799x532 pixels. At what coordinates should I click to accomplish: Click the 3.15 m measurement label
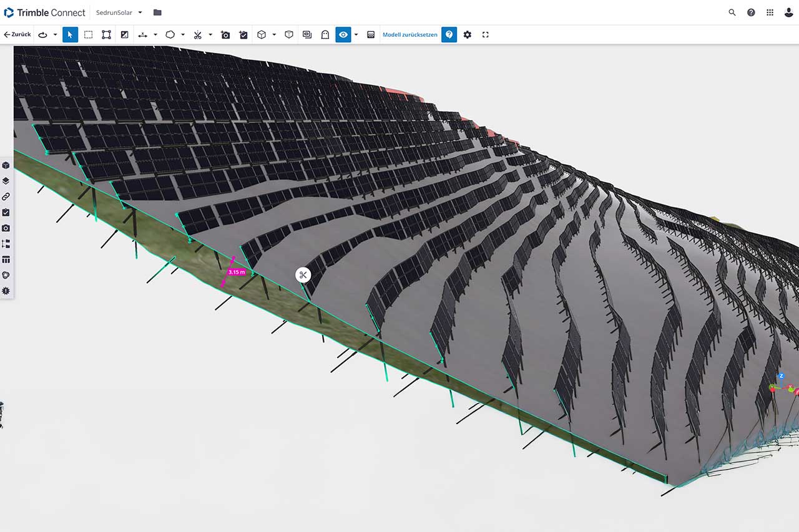coord(237,272)
